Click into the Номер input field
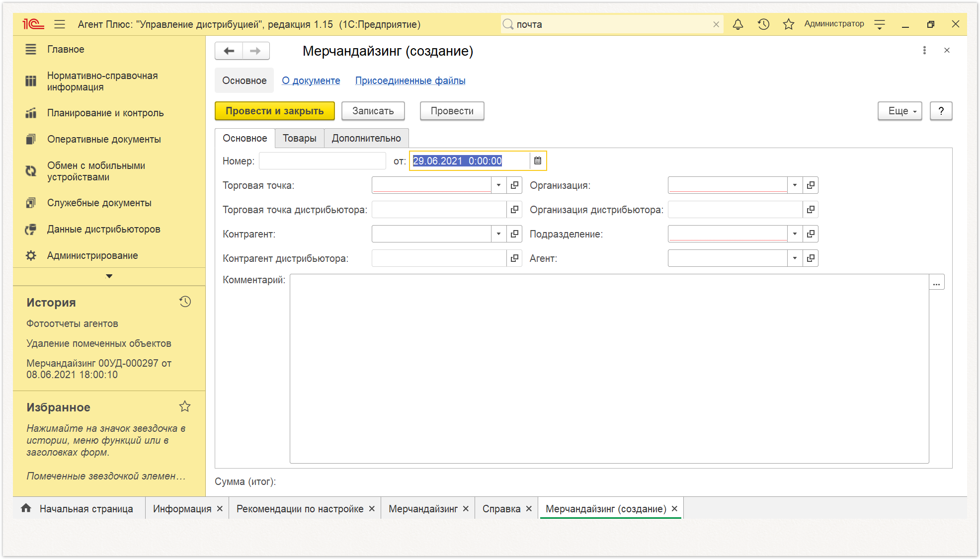 [323, 160]
